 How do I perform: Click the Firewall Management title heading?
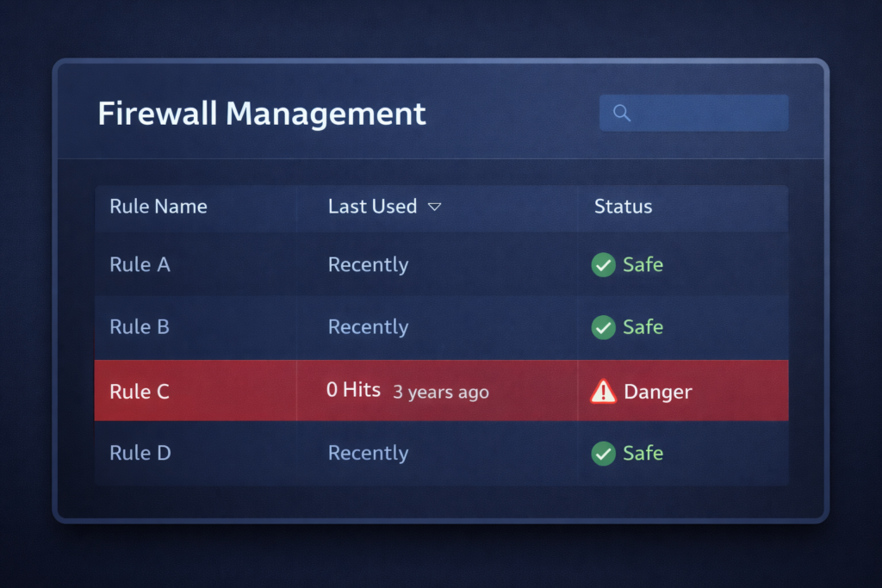point(263,113)
